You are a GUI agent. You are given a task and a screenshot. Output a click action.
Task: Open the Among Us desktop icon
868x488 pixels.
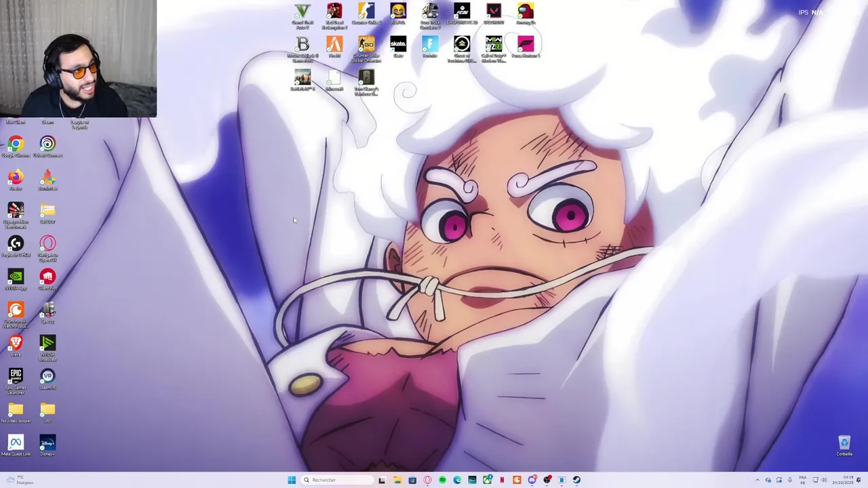pos(526,14)
